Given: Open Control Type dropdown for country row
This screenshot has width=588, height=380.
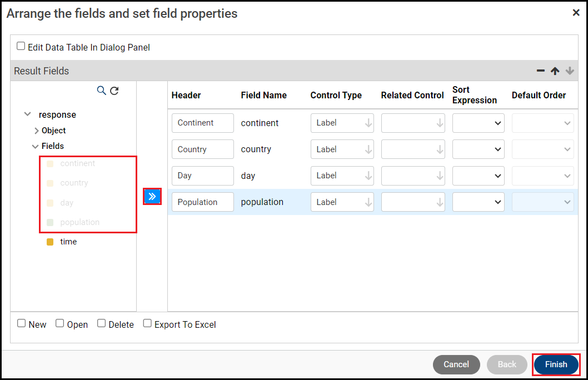Looking at the screenshot, I should tap(342, 149).
